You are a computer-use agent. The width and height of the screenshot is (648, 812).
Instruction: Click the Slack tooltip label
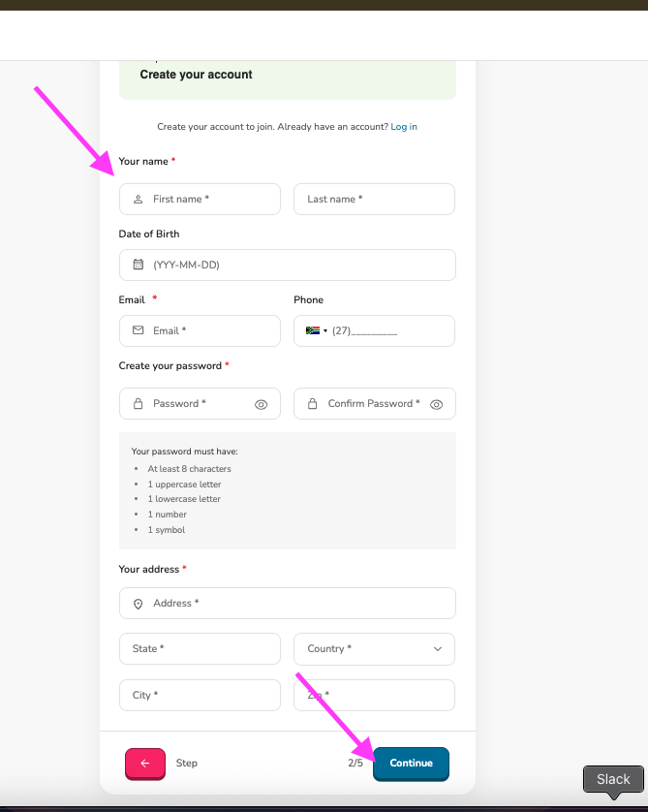[613, 779]
